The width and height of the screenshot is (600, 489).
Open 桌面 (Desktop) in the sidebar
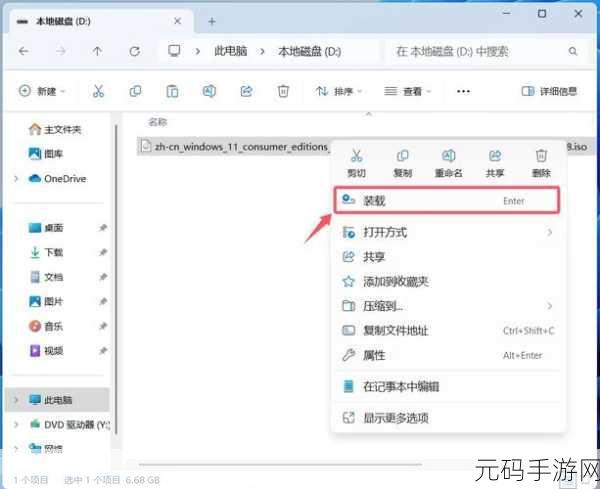pyautogui.click(x=46, y=228)
